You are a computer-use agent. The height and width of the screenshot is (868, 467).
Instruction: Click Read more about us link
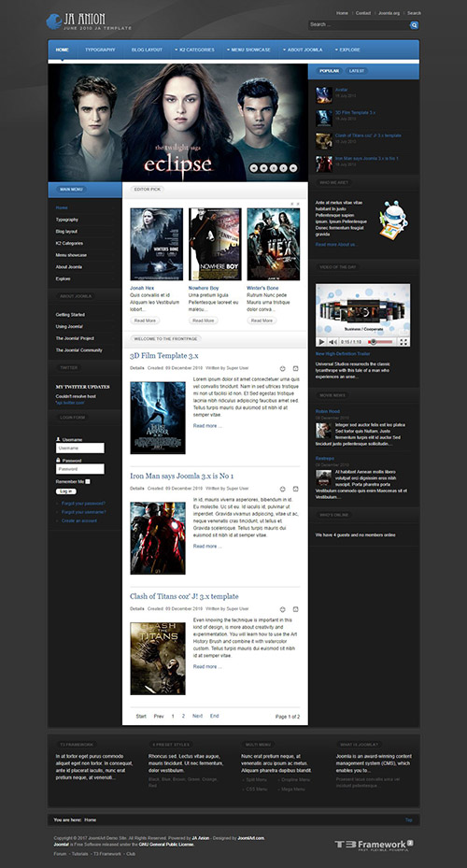[336, 244]
